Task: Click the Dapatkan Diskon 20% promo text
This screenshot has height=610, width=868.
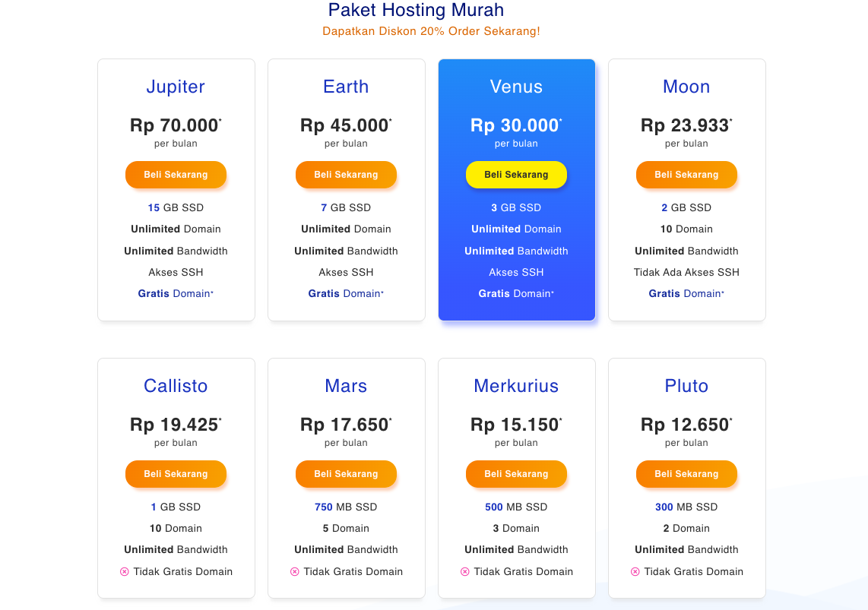Action: coord(431,31)
